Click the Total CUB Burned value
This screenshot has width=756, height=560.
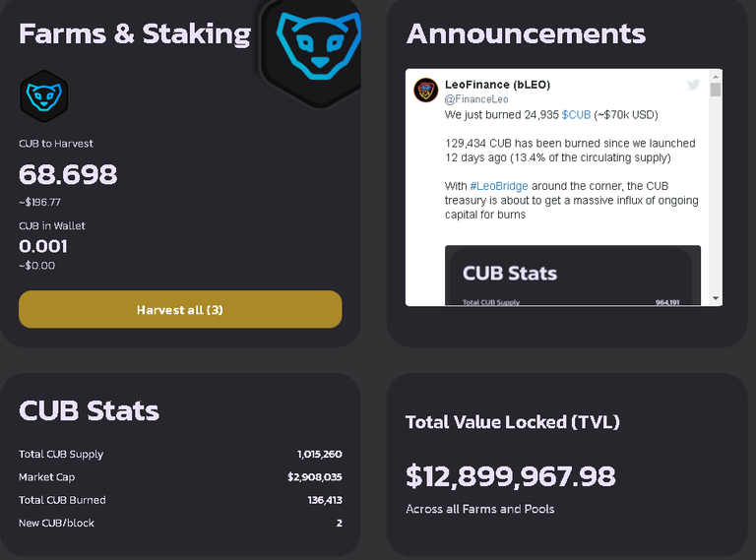[x=325, y=500]
